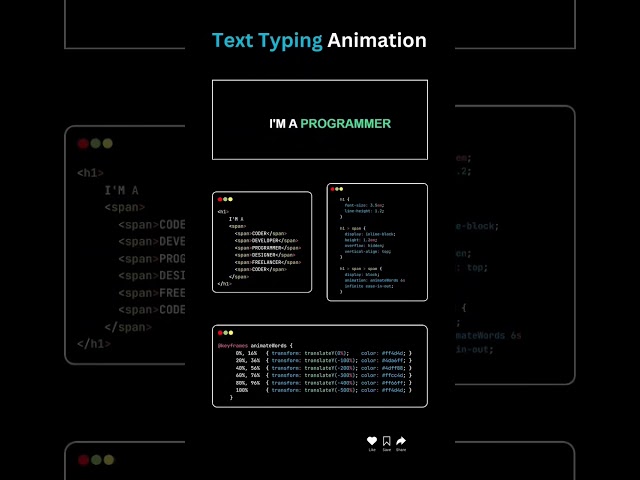Open the @keyframes code card

click(x=320, y=366)
